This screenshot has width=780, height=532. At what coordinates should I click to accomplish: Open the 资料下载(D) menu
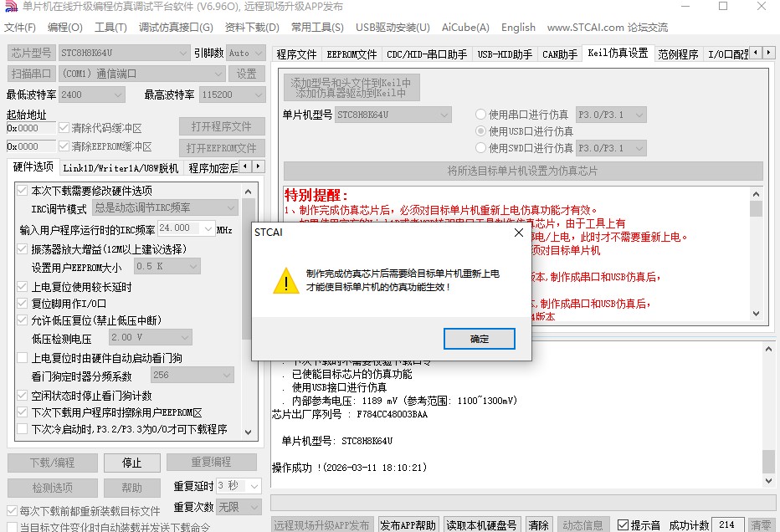click(252, 28)
